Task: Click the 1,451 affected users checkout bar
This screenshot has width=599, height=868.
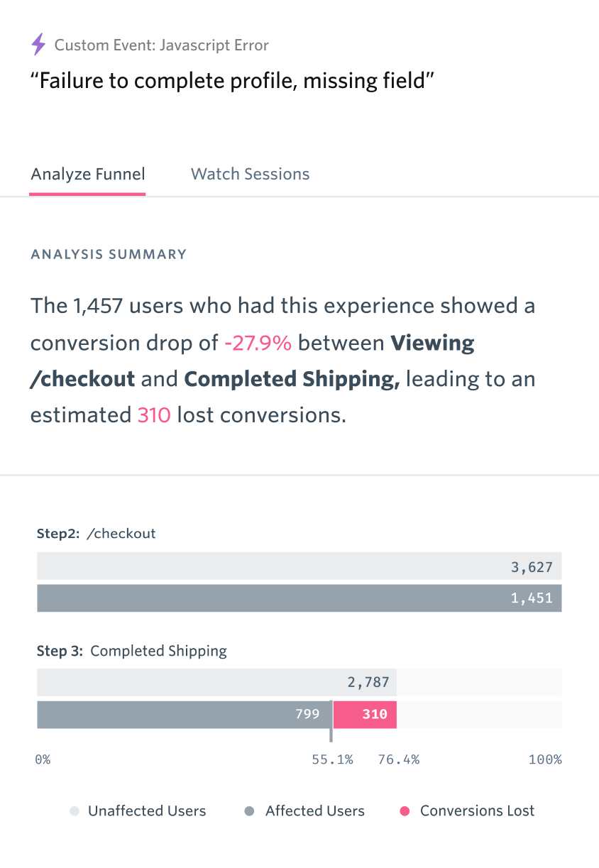Action: tap(299, 598)
